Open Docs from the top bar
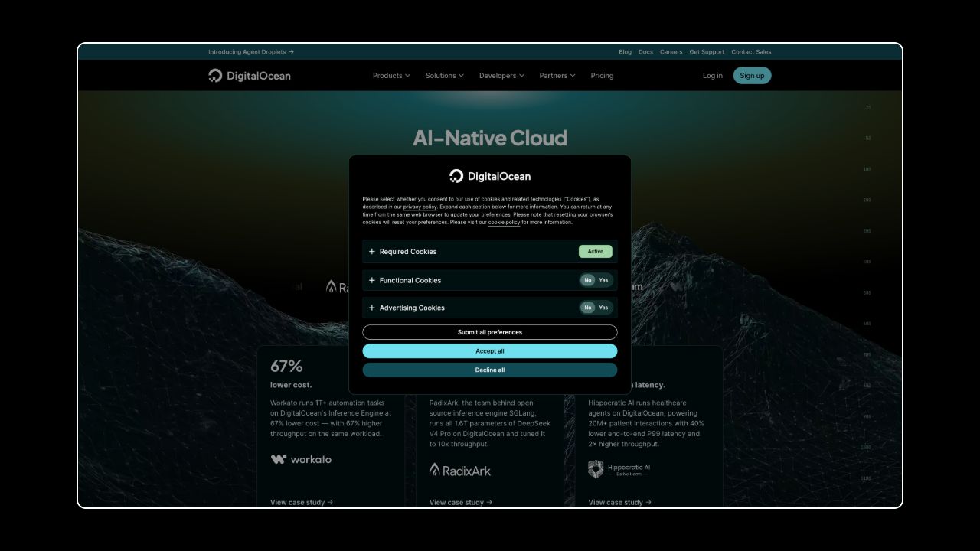 (x=645, y=52)
